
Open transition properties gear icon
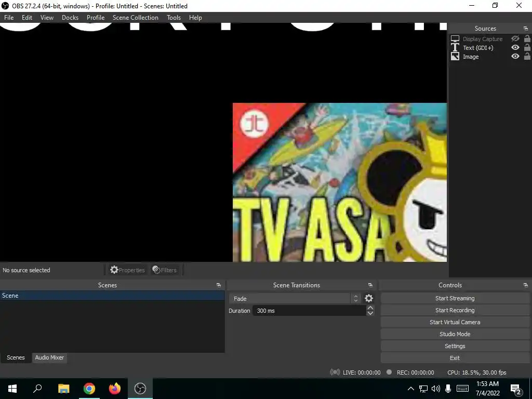tap(369, 298)
